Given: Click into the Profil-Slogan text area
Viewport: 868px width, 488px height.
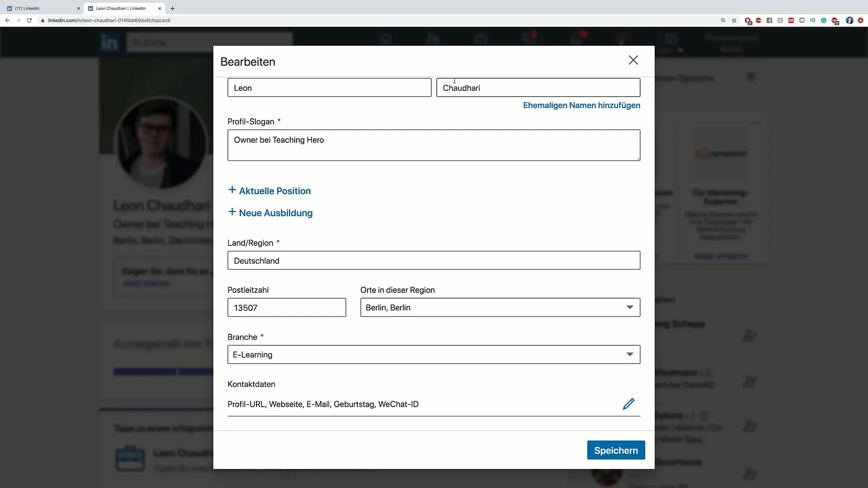Looking at the screenshot, I should (x=433, y=145).
